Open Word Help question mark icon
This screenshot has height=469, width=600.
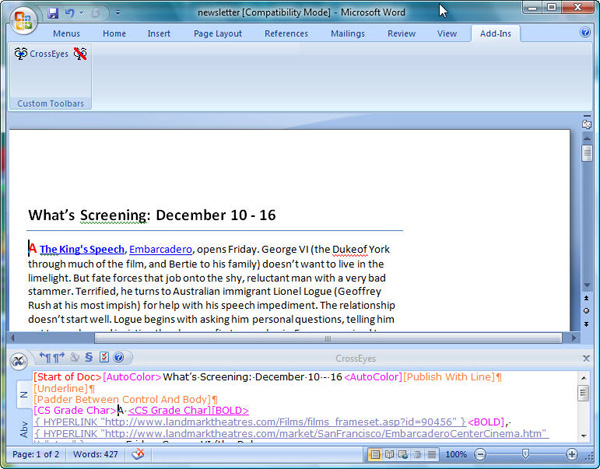click(x=585, y=32)
